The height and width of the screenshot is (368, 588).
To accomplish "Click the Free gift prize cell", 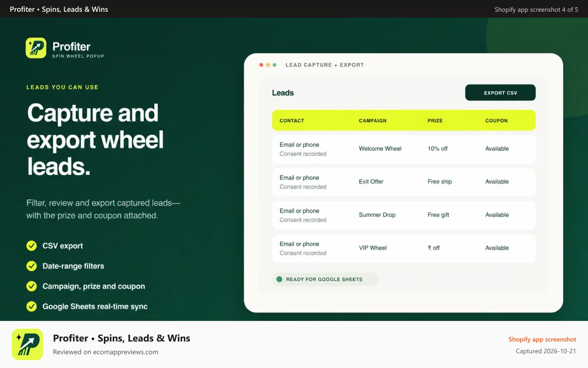I will pos(439,215).
